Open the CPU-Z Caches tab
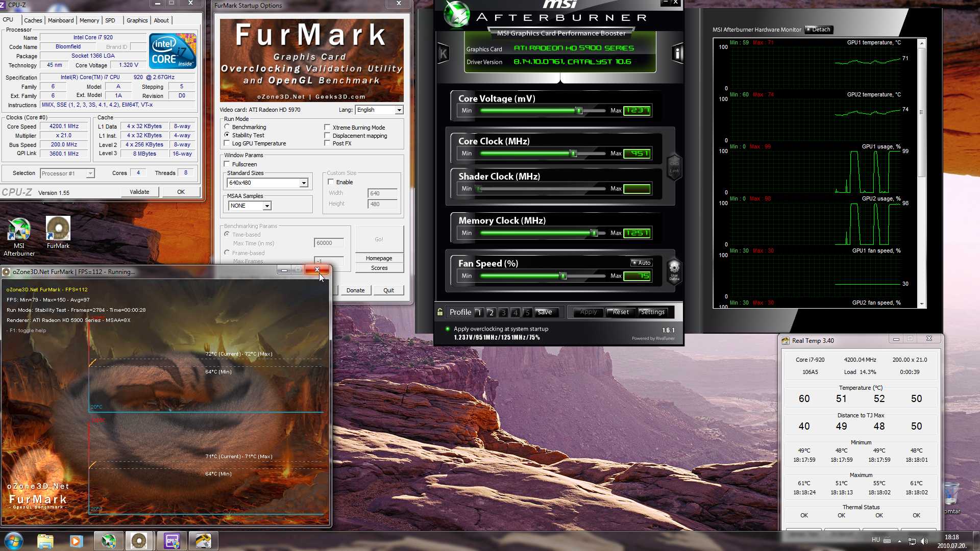Viewport: 980px width, 551px height. tap(33, 20)
